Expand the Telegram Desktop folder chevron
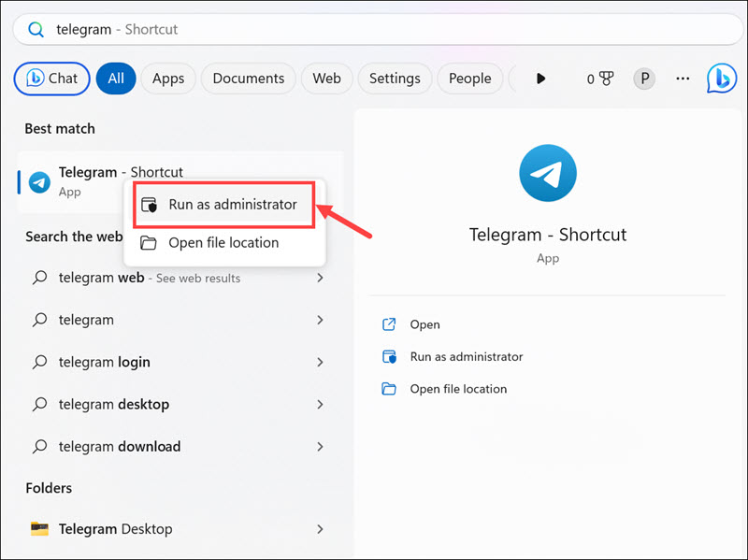748x560 pixels. pyautogui.click(x=320, y=529)
